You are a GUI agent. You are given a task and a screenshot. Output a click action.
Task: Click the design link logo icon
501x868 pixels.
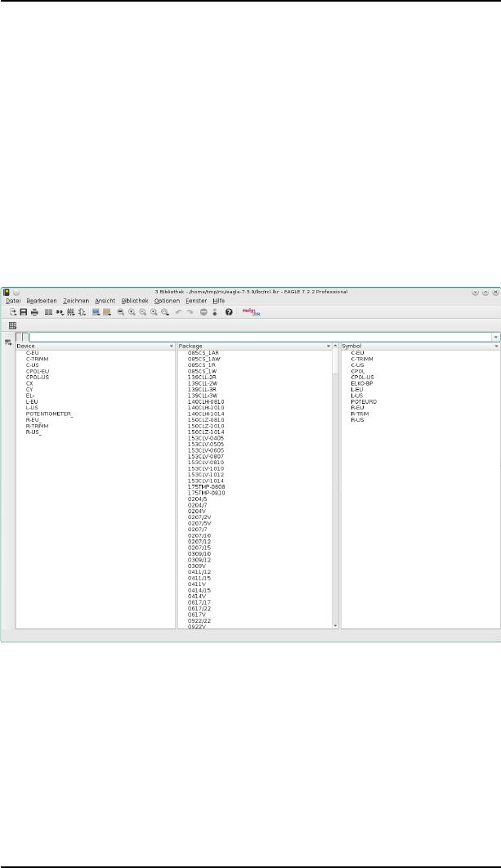[x=251, y=312]
